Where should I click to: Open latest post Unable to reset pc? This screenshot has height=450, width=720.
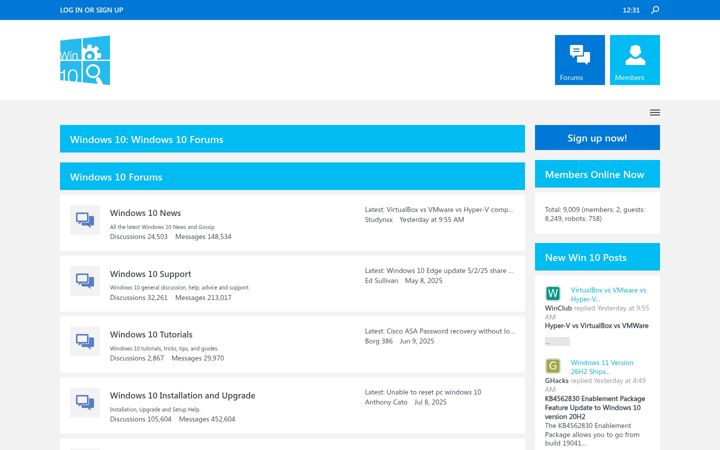pyautogui.click(x=433, y=392)
